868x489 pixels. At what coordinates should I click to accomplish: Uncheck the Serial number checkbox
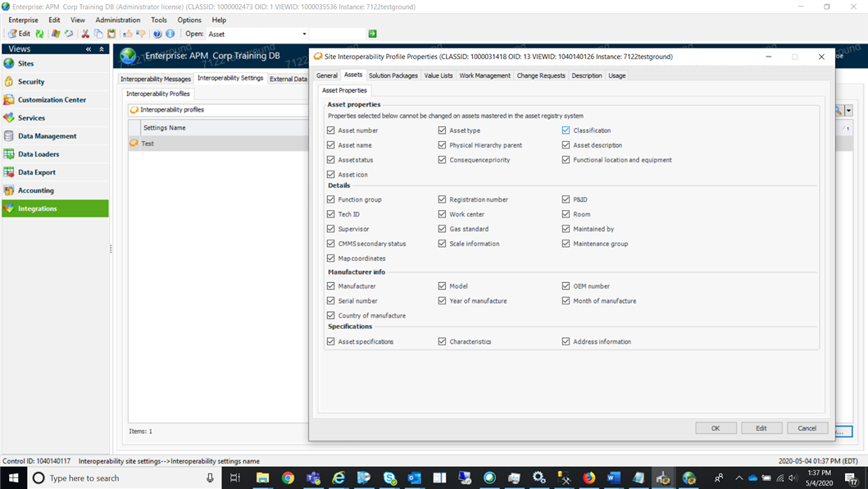(331, 301)
